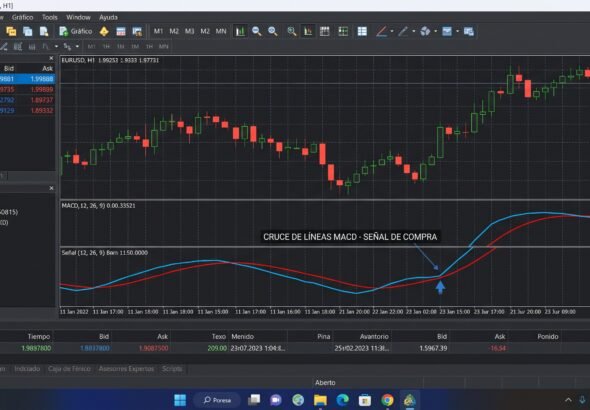
Task: Select the red trendline drawing tool
Action: 382,31
